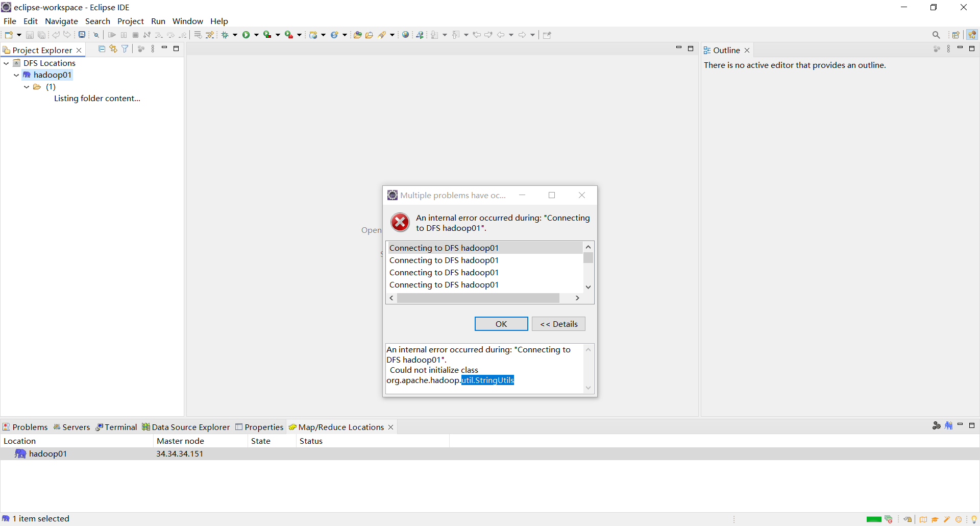The height and width of the screenshot is (526, 980).
Task: Switch to the Terminal tab
Action: click(116, 427)
